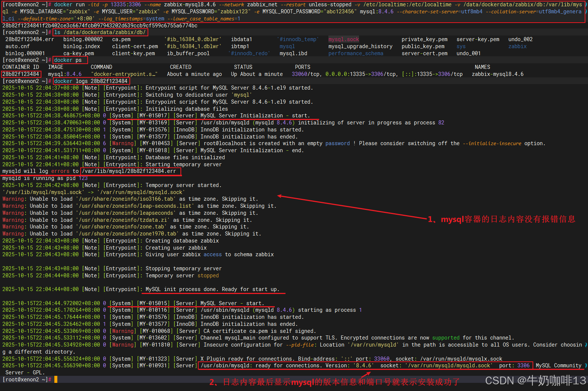Click the 'ls /data/dockerdata/zabbix/db/' command text
Viewport: 588px width, 391px height.
click(x=100, y=32)
